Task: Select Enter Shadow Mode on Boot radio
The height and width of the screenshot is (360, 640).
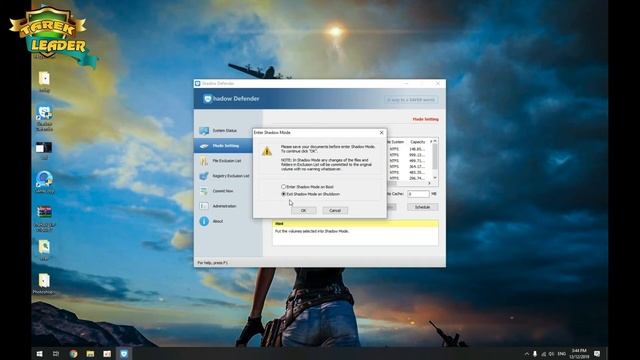Action: click(284, 187)
